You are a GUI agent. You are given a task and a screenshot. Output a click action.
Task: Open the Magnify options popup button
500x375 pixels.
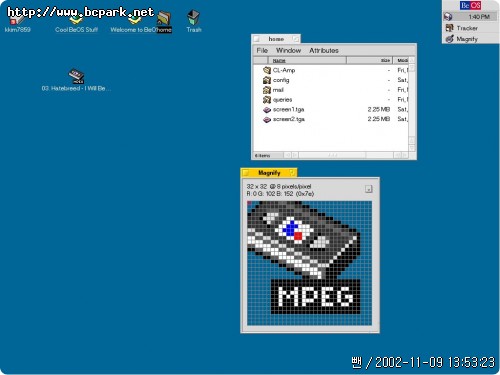click(x=368, y=189)
